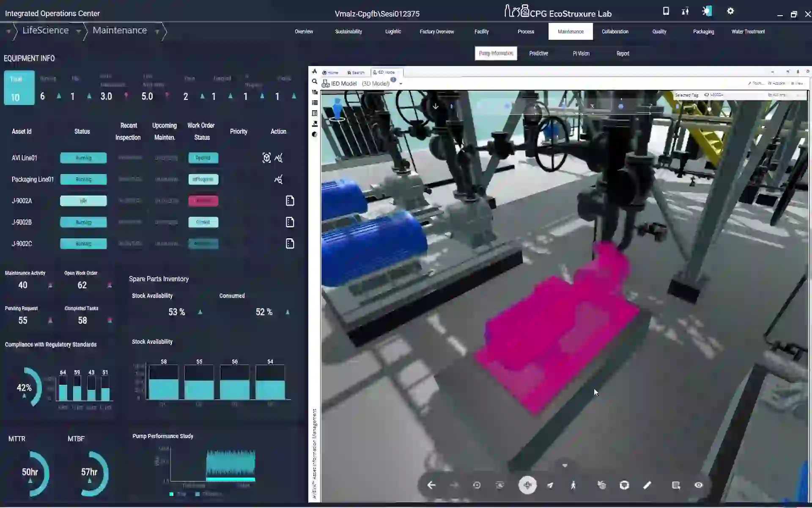Select the measure pencil tool in 3D toolbar
812x508 pixels.
647,485
